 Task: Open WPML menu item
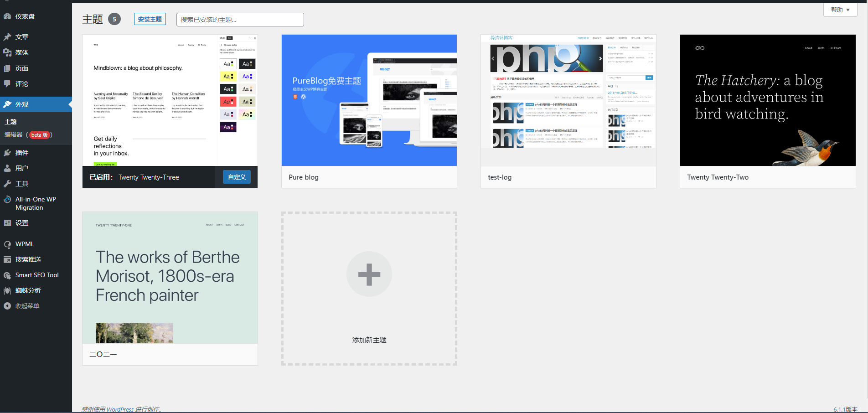(36, 244)
